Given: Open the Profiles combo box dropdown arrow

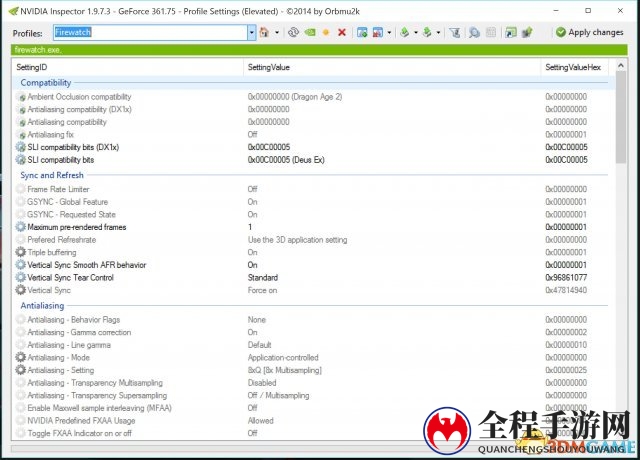Looking at the screenshot, I should click(x=251, y=32).
